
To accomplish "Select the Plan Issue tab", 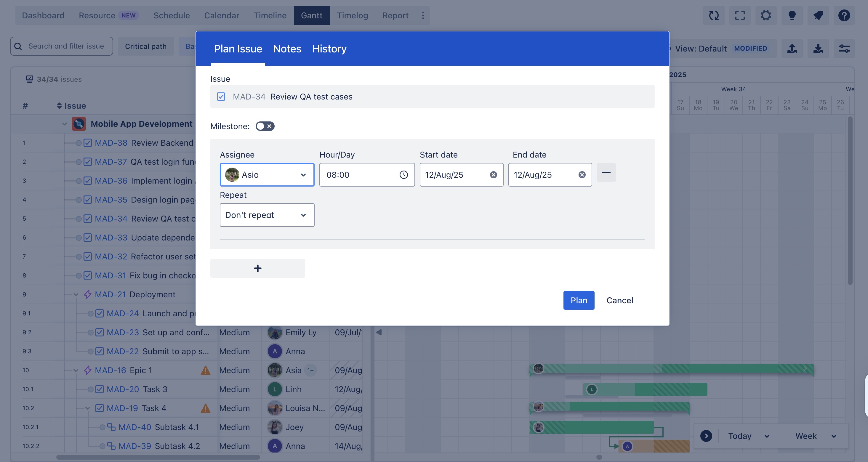I will (x=238, y=49).
